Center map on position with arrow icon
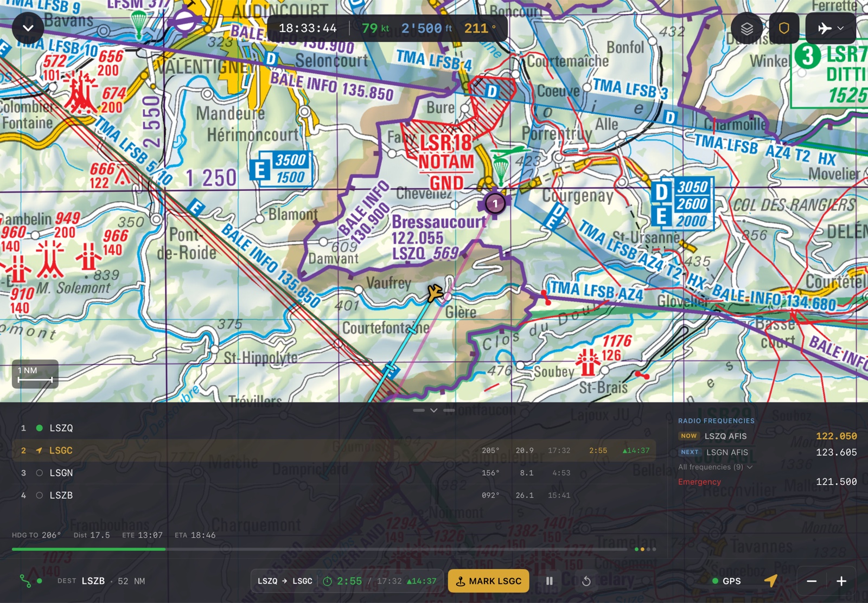 pos(771,581)
